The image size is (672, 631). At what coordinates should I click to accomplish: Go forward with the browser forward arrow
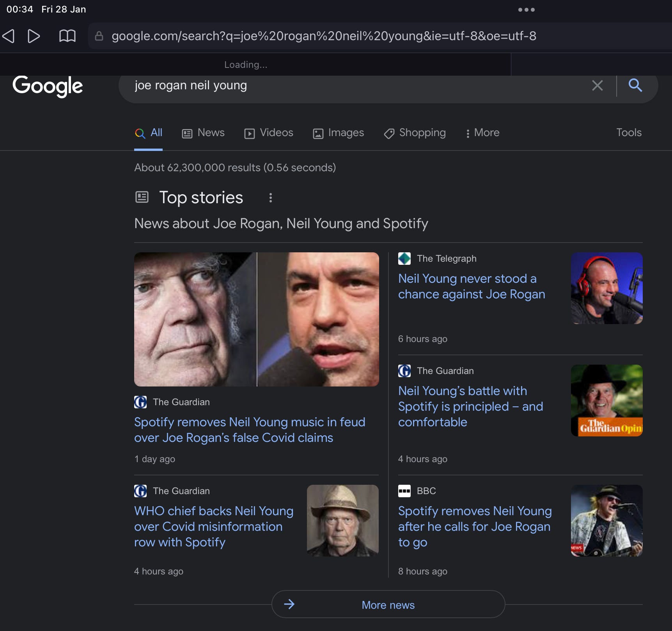(x=34, y=36)
